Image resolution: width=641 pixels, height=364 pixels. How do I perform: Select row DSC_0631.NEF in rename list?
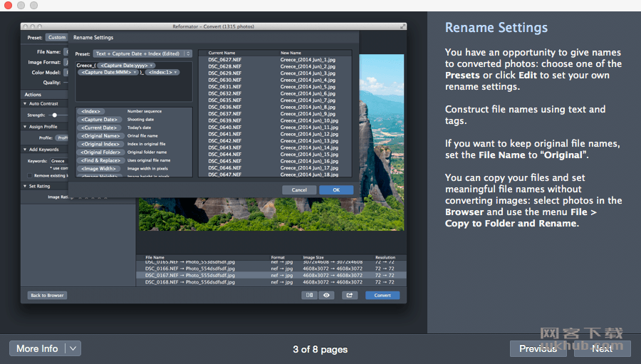(275, 87)
